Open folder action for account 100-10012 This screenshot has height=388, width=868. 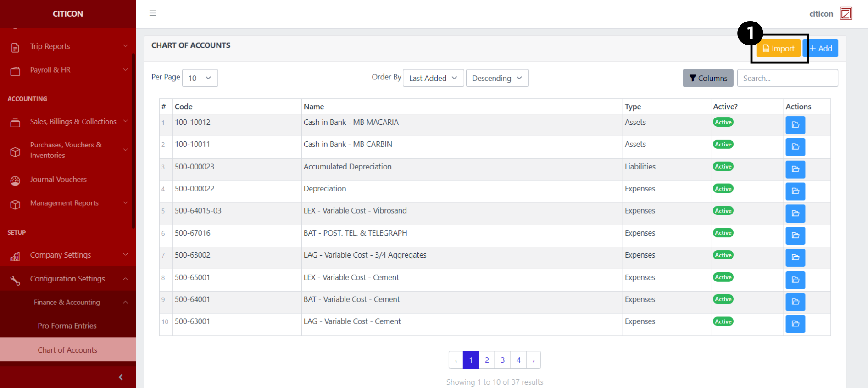click(795, 125)
